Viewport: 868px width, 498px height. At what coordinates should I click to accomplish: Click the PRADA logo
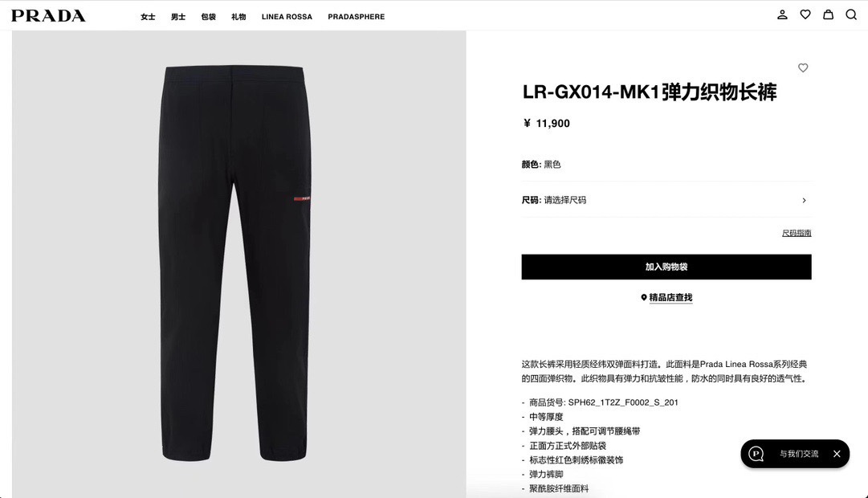[x=48, y=16]
